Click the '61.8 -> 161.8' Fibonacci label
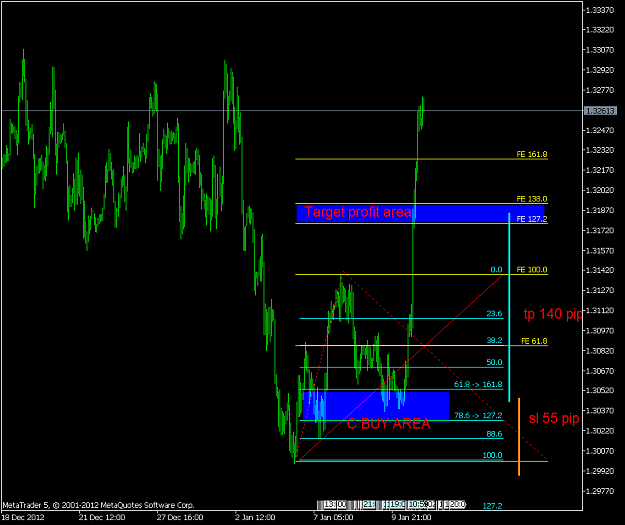This screenshot has width=625, height=525. pyautogui.click(x=478, y=385)
